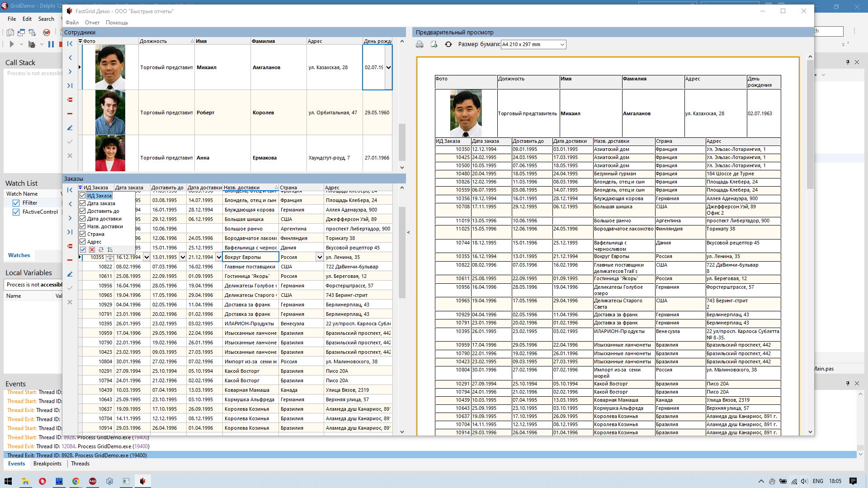Viewport: 868px width, 488px height.
Task: Uncheck the Страна column checkbox
Action: (83, 234)
